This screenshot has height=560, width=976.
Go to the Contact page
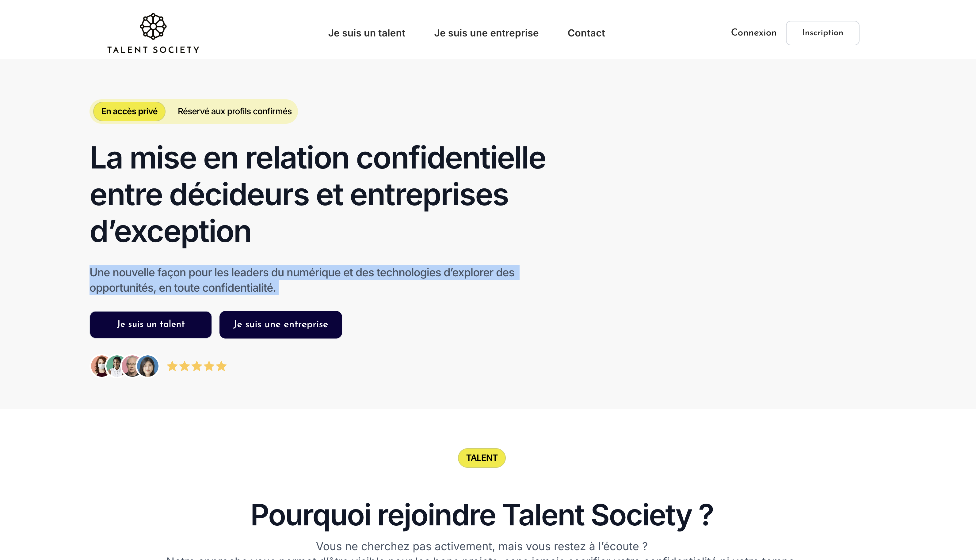click(586, 33)
